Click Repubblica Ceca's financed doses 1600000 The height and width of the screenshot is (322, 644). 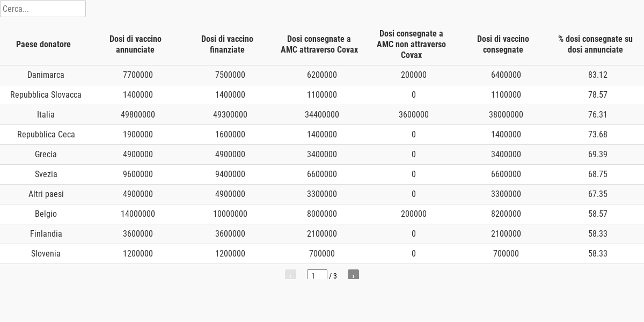coord(230,135)
